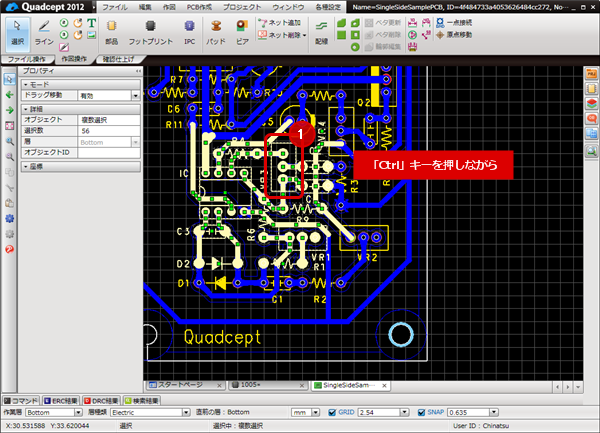Click the 選択数 value 56

tap(109, 131)
